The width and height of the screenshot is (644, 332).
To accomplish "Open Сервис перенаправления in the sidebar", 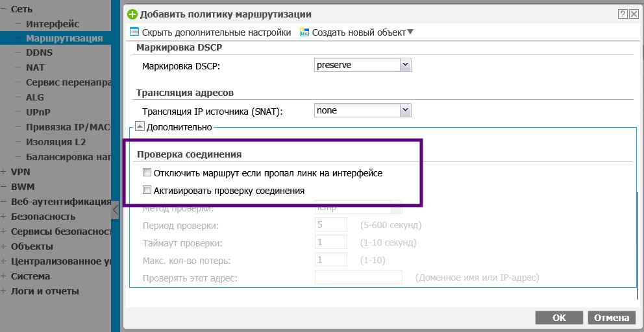I will [69, 82].
